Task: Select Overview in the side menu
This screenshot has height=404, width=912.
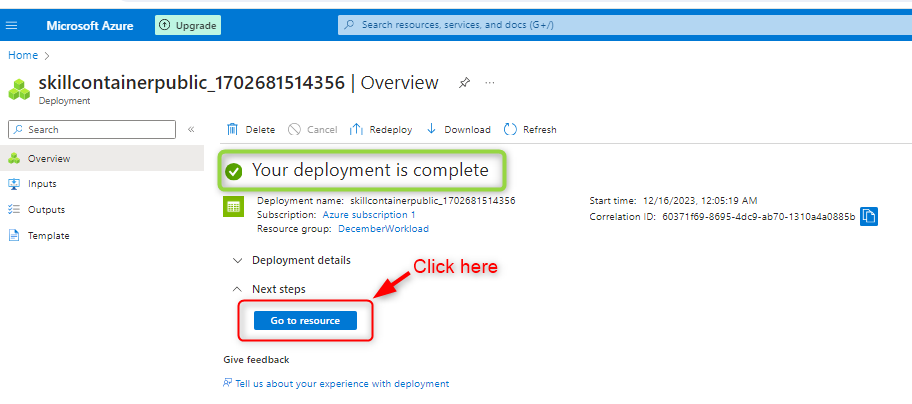Action: (x=102, y=158)
